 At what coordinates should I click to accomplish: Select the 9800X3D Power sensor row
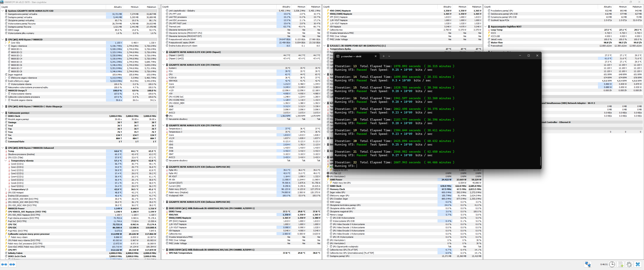pyautogui.click(x=16, y=208)
